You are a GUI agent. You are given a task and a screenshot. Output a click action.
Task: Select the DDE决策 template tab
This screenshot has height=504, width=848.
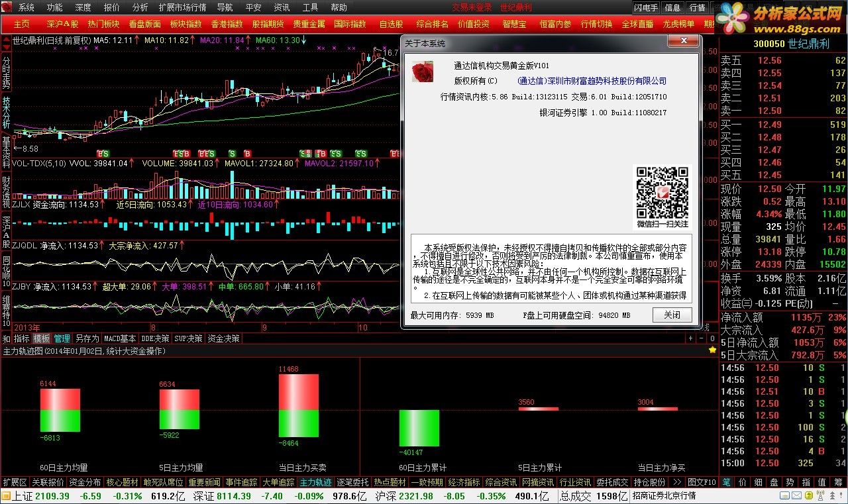[155, 338]
